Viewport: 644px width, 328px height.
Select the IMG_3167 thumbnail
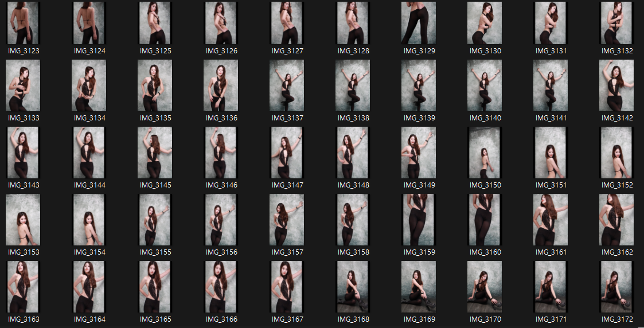pyautogui.click(x=287, y=287)
